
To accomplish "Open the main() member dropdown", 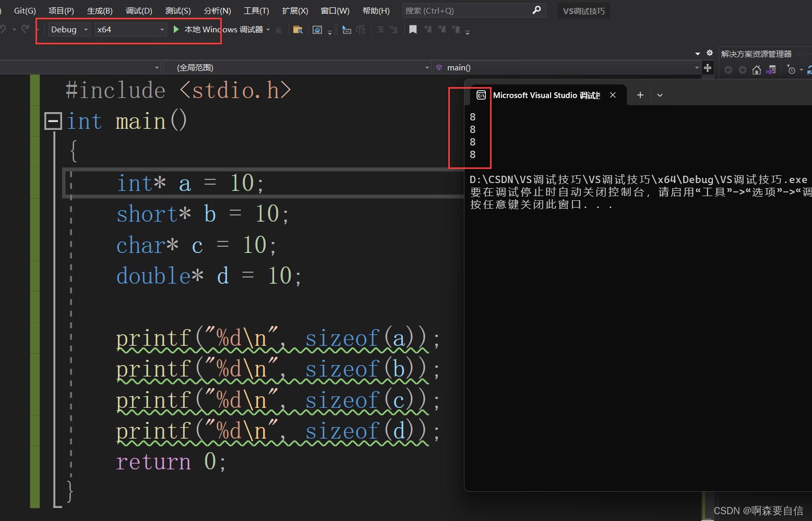I will pos(567,67).
